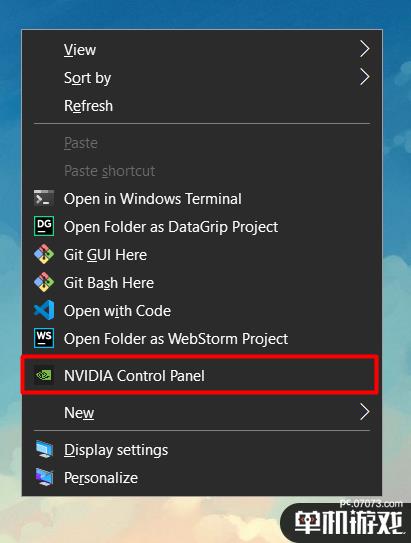
Task: Click the Git Bash Here icon
Action: 44,282
